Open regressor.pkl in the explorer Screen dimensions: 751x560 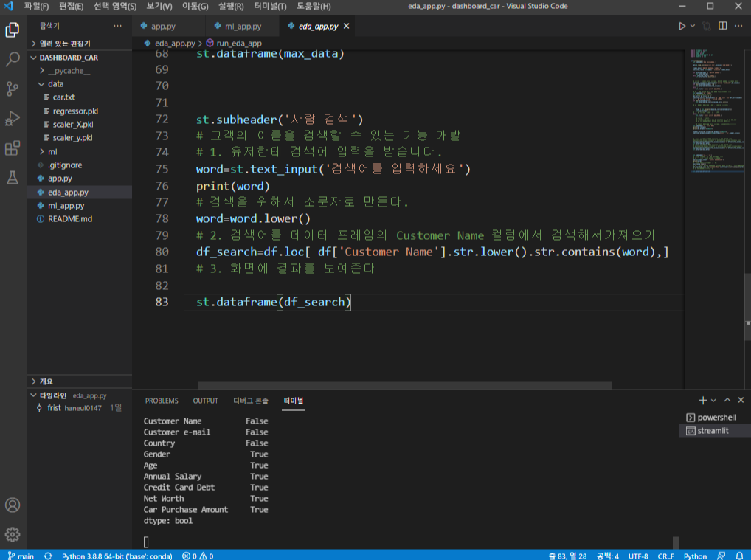pos(80,111)
